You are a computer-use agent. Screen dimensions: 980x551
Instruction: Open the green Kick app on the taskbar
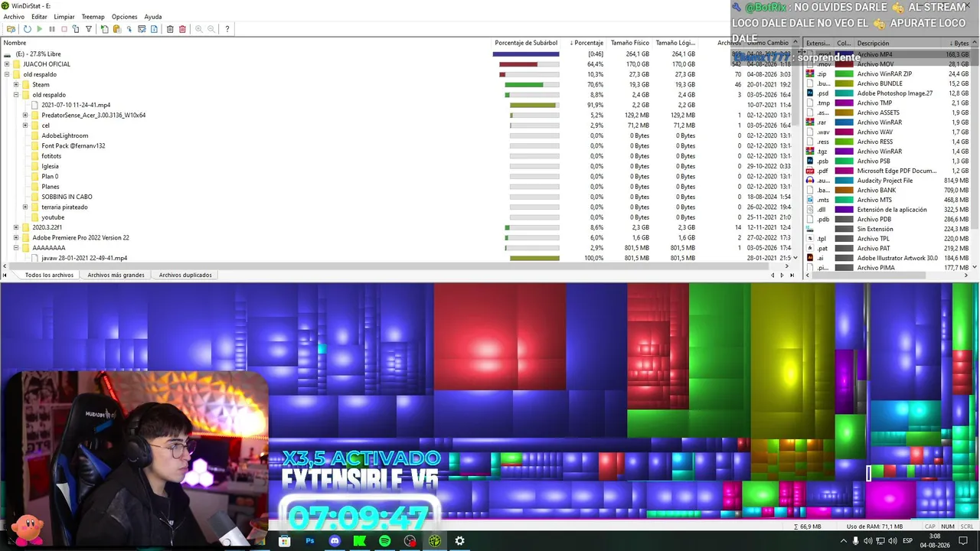[x=359, y=541]
